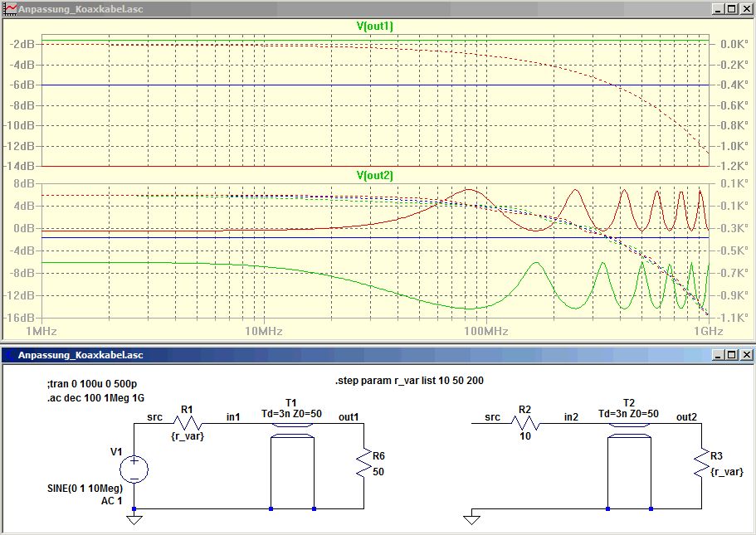Select transmission line T1 symbol
Viewport: 756px width, 535px height.
click(x=293, y=430)
